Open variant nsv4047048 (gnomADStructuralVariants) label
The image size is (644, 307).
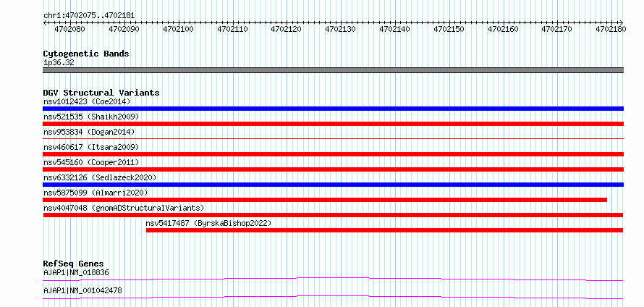(124, 208)
